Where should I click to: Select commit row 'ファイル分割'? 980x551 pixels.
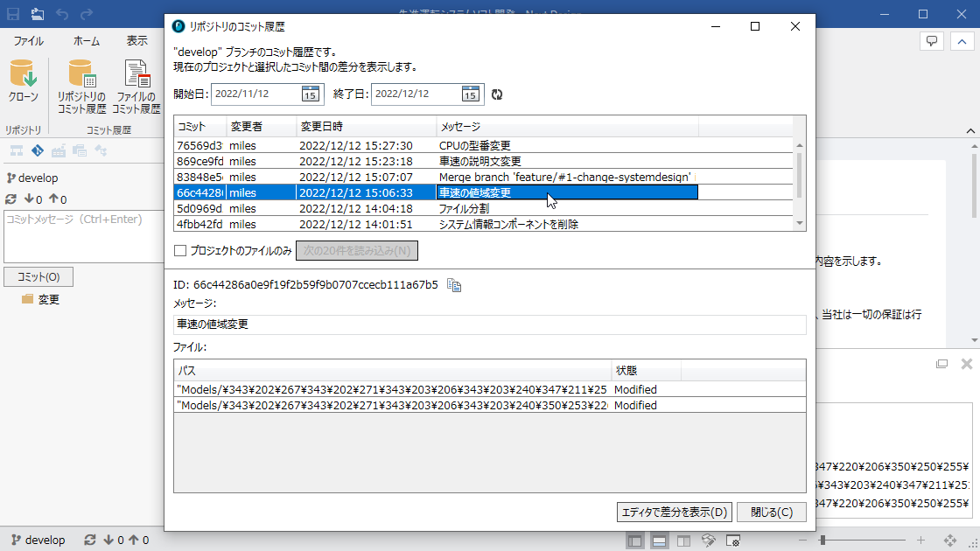(x=483, y=208)
